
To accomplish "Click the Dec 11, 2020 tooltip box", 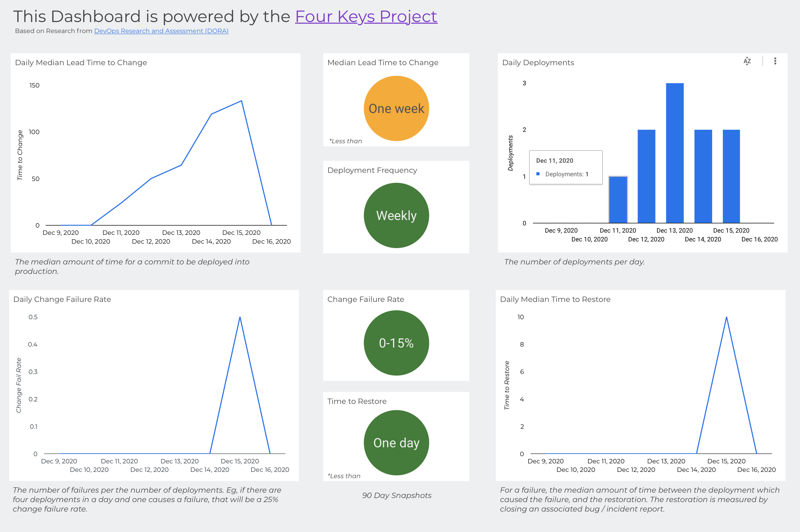I will tap(566, 167).
